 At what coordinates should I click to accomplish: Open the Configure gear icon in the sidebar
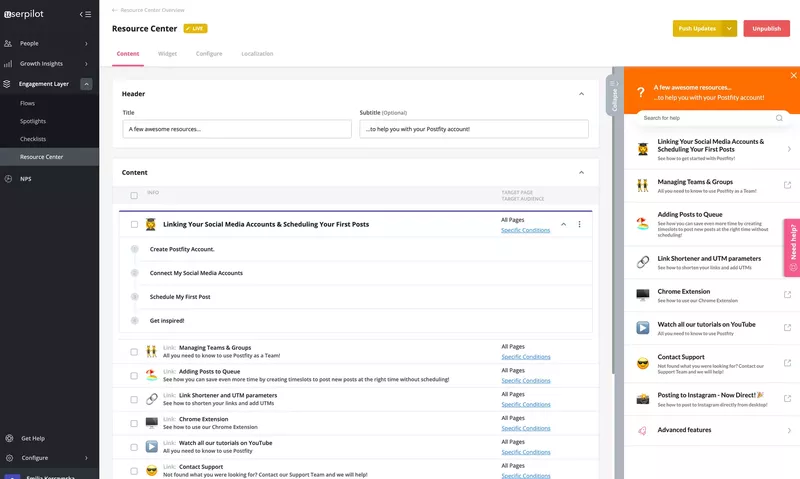[x=9, y=458]
